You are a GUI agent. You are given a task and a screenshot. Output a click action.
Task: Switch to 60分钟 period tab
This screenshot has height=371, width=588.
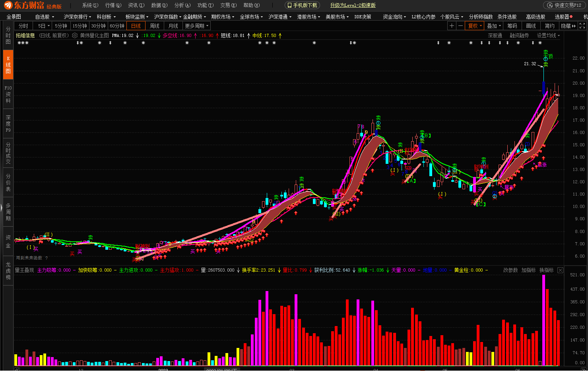(x=117, y=26)
